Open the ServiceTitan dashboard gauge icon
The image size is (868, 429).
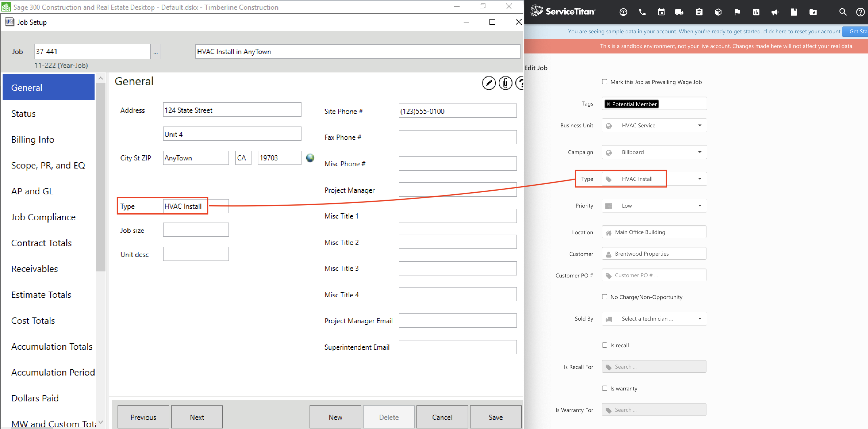[x=623, y=12]
